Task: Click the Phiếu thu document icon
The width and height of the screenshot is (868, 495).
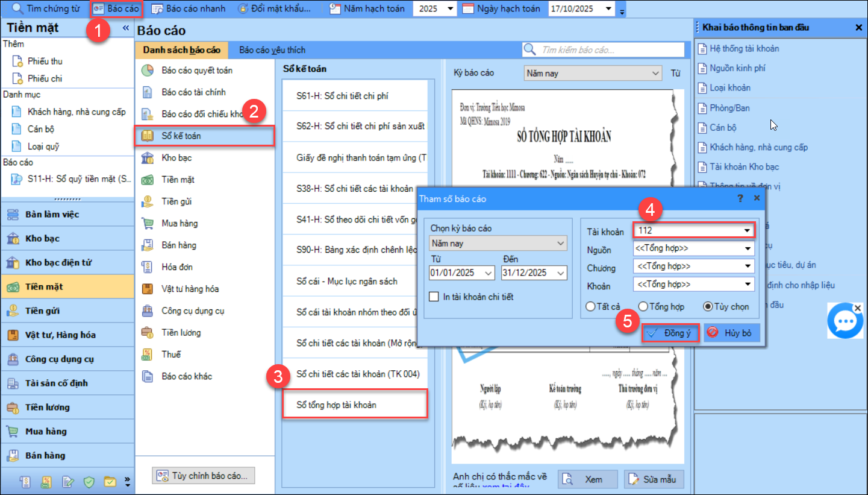Action: click(17, 61)
